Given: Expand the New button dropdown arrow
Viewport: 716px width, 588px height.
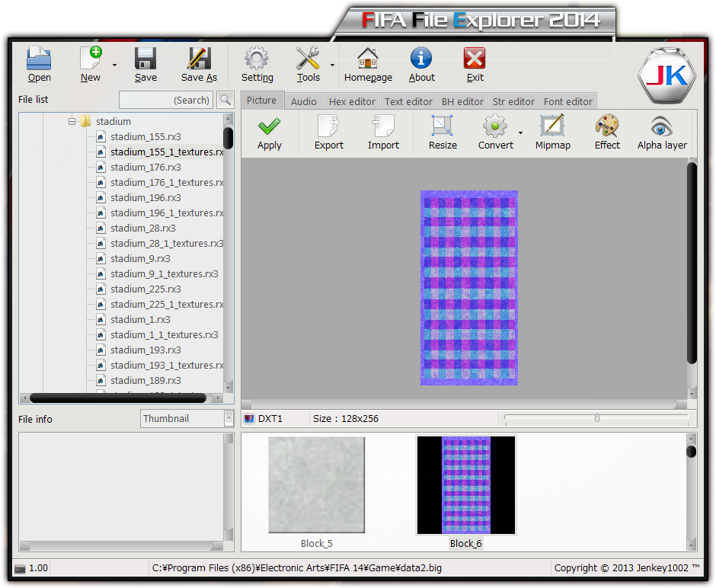Looking at the screenshot, I should pos(114,65).
